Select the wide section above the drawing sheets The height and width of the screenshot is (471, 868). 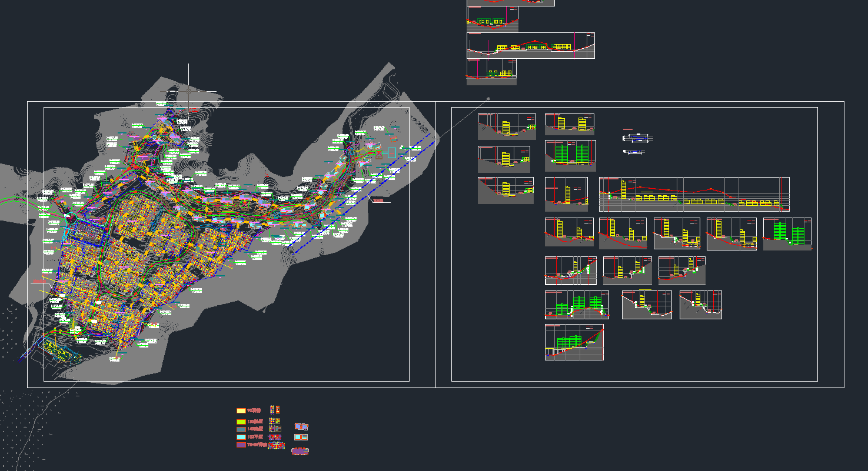tap(530, 45)
